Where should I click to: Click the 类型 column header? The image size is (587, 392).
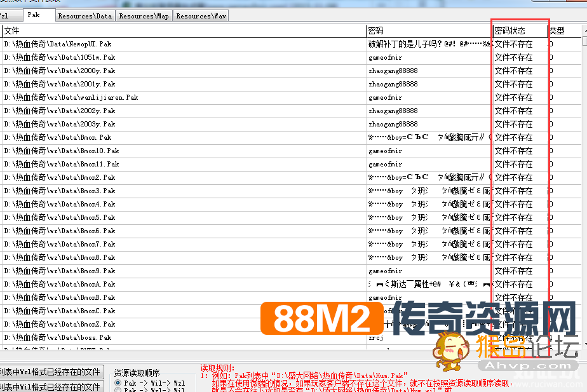click(x=565, y=30)
